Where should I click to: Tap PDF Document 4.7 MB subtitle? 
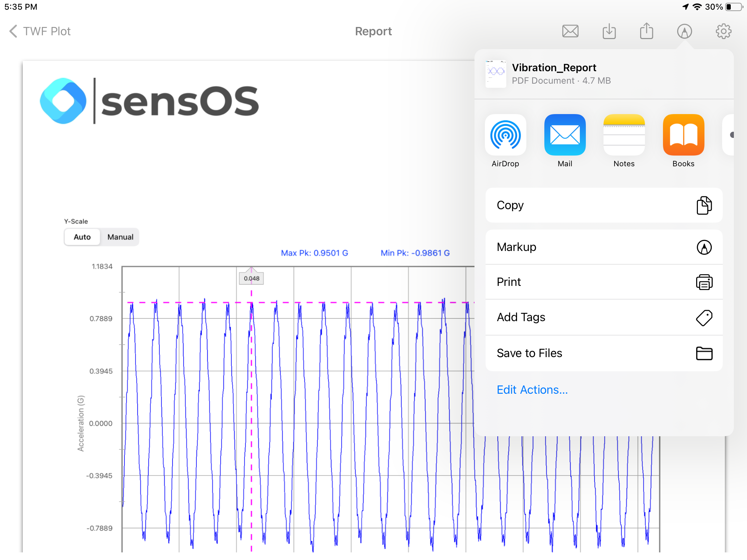pos(561,81)
